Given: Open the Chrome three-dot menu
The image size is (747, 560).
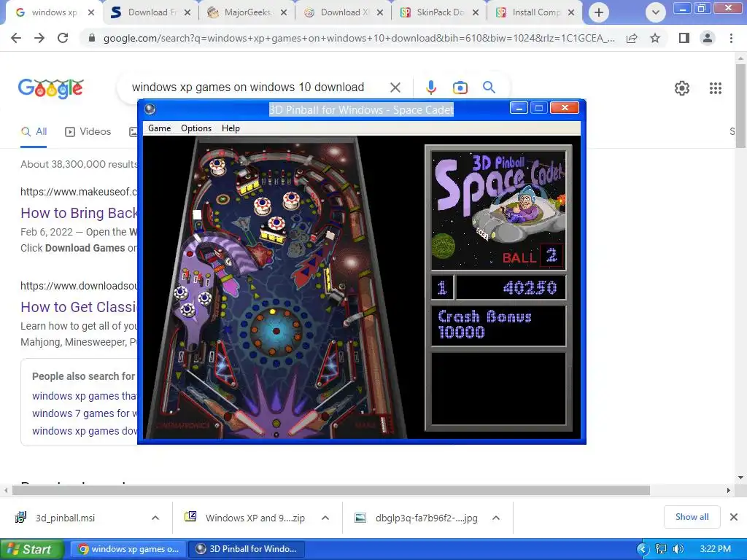Looking at the screenshot, I should point(731,38).
